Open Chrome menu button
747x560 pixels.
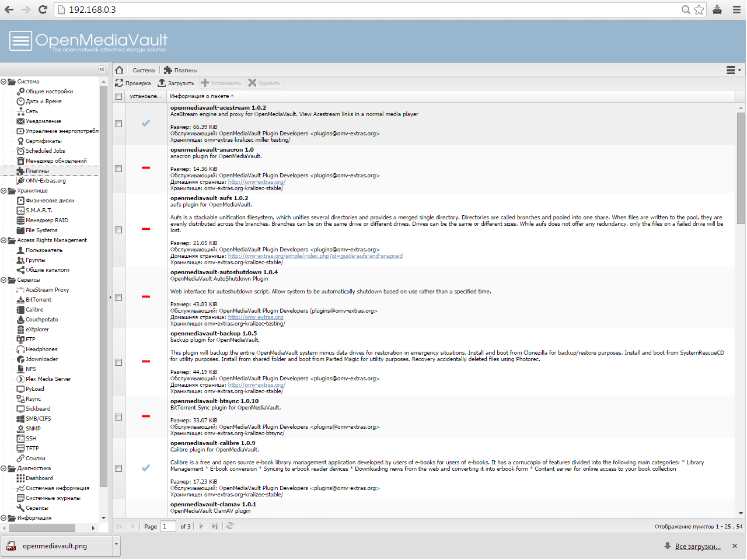pos(736,9)
